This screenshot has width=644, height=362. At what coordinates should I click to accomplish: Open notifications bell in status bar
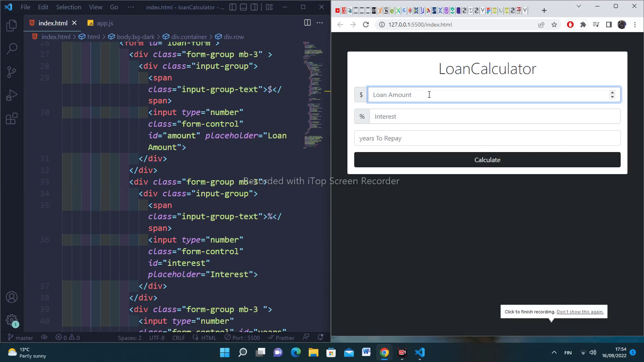320,337
